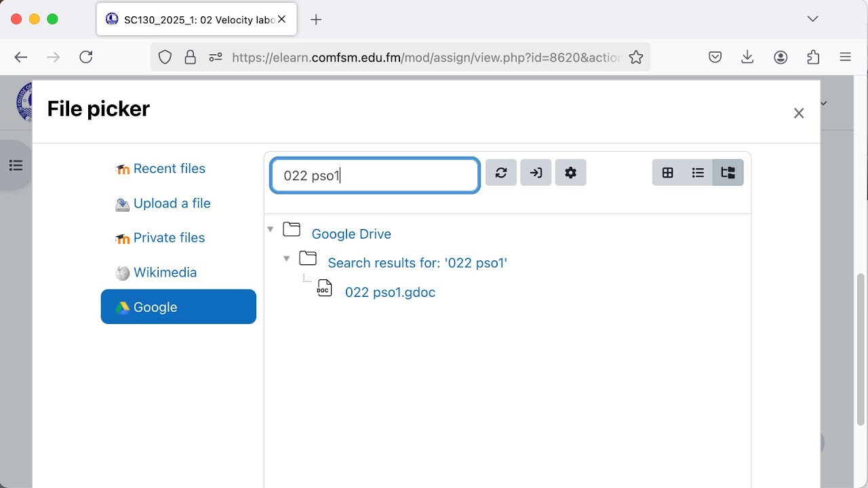Viewport: 868px width, 488px height.
Task: Toggle the course index drawer icon
Action: 16,165
